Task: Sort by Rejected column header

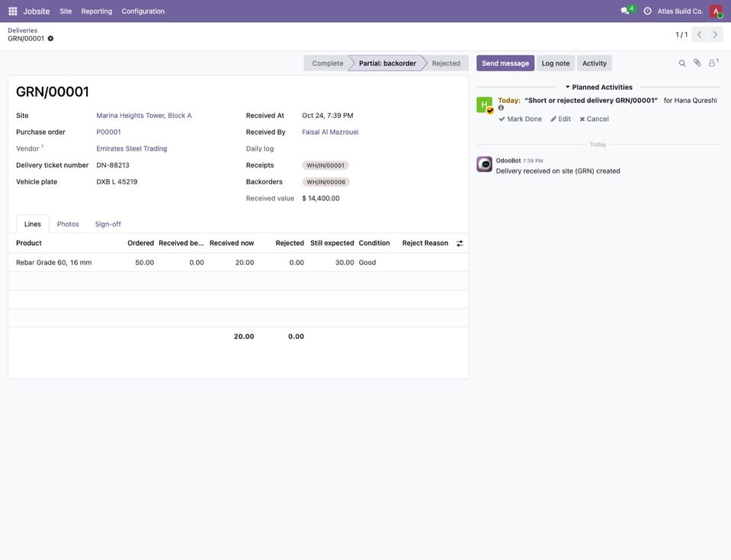Action: (x=290, y=243)
